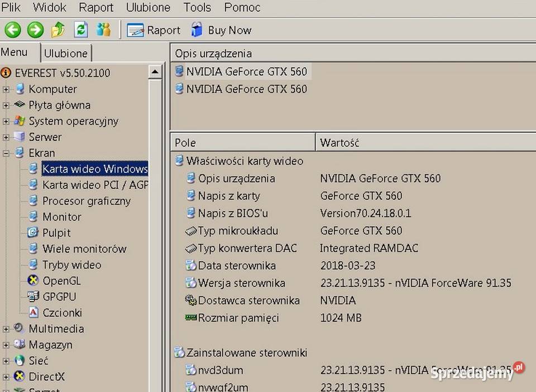This screenshot has height=392, width=536.
Task: Select EVEREST v5.50.2100 root node
Action: (x=63, y=73)
